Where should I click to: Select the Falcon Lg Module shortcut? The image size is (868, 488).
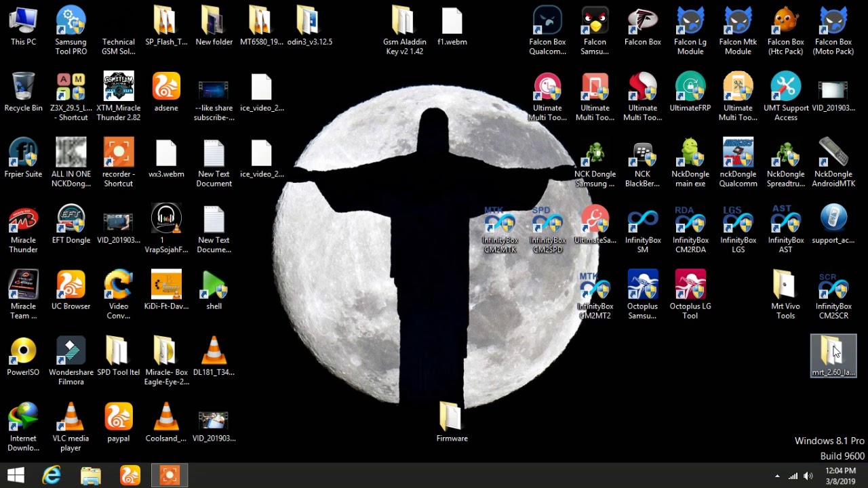pyautogui.click(x=690, y=31)
